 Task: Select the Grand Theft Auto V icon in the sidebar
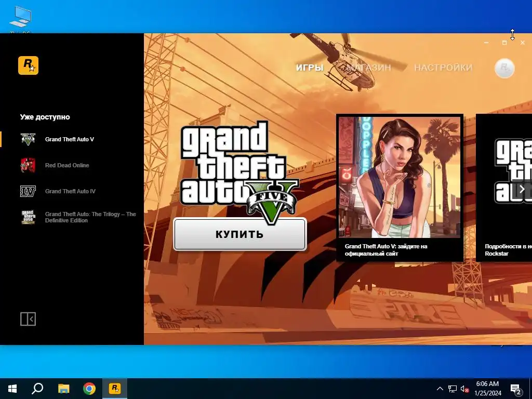tap(28, 139)
